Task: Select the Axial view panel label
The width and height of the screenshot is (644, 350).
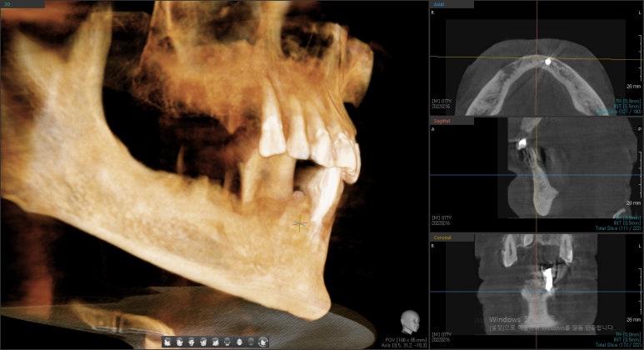Action: click(x=441, y=4)
